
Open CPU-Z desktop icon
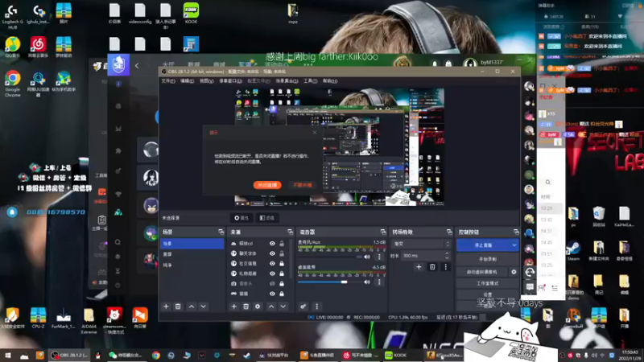(38, 318)
